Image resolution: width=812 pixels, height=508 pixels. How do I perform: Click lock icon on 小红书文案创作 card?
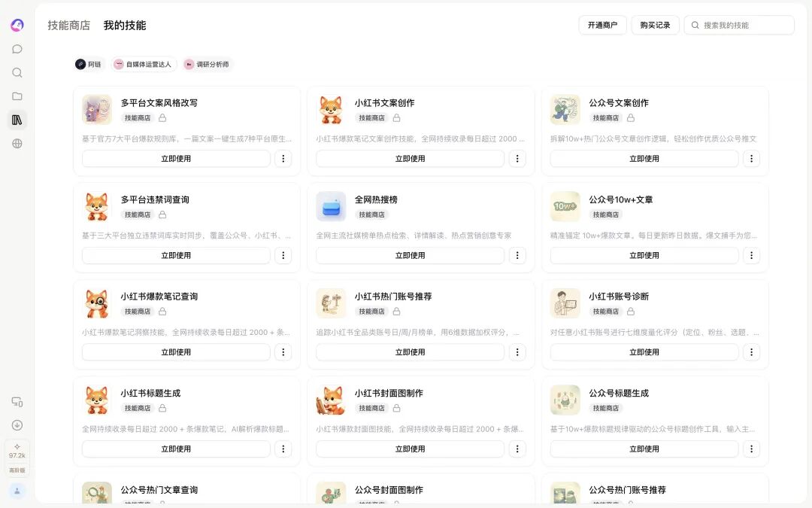397,117
